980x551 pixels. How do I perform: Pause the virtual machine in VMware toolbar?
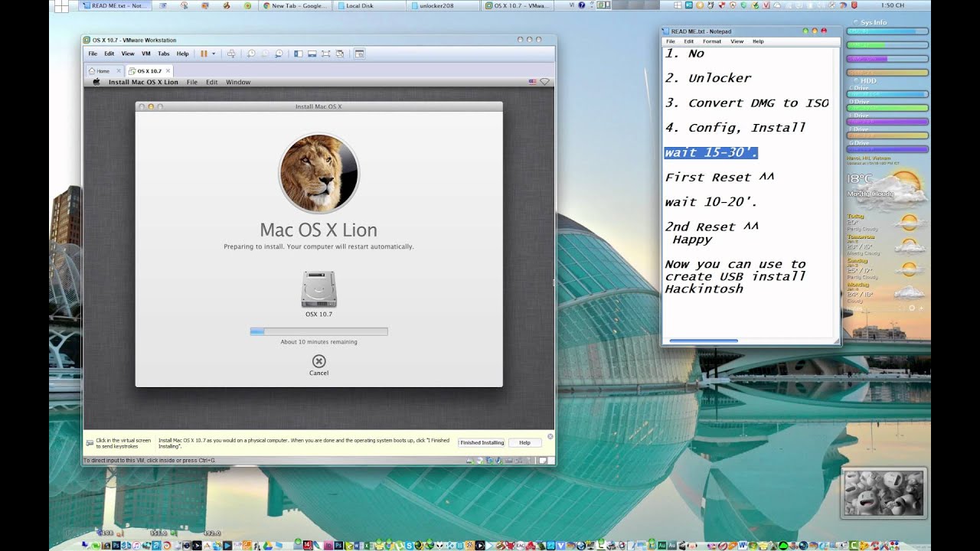point(204,54)
